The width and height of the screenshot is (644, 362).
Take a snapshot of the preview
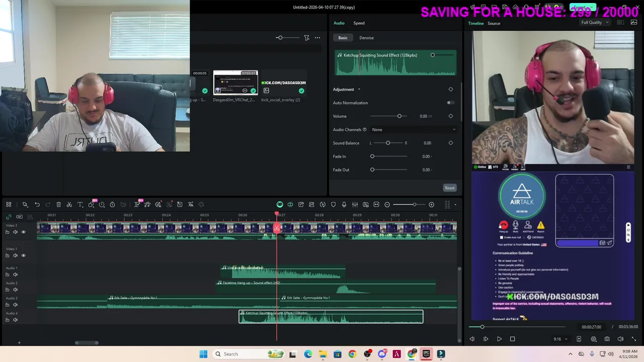(x=607, y=339)
